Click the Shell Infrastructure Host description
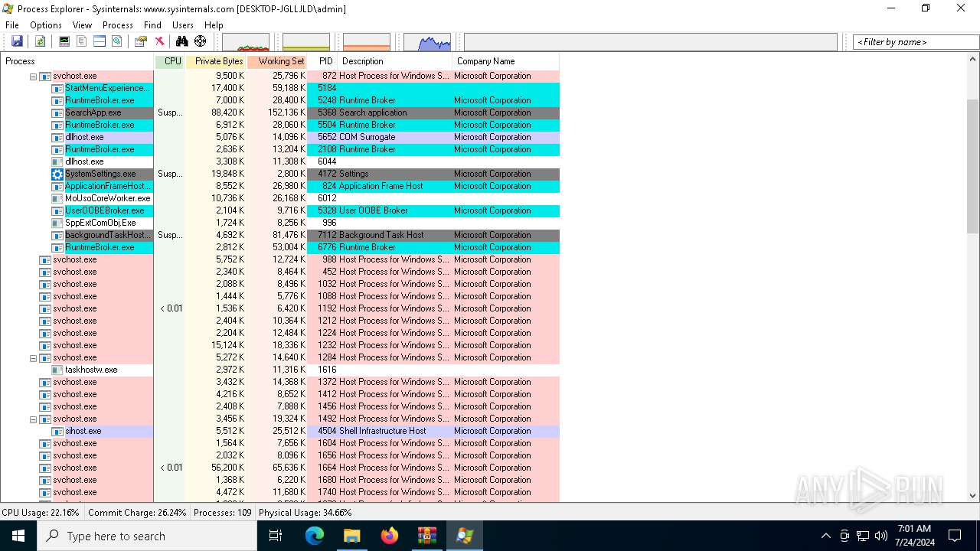This screenshot has height=551, width=980. (x=382, y=431)
